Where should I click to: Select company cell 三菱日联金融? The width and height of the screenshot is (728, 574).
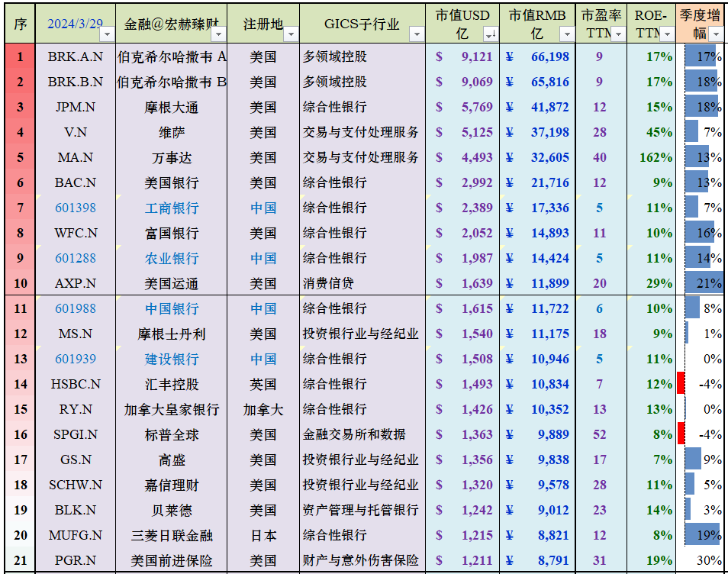[x=172, y=535]
